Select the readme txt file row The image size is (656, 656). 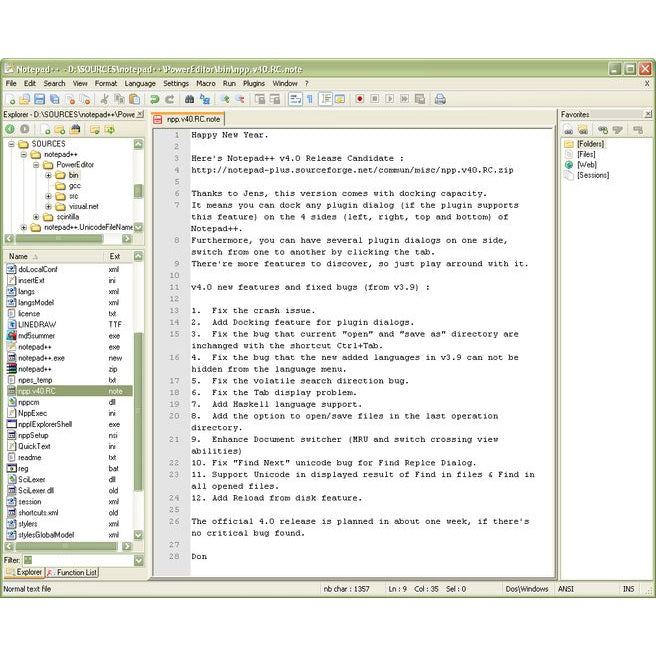tap(69, 457)
